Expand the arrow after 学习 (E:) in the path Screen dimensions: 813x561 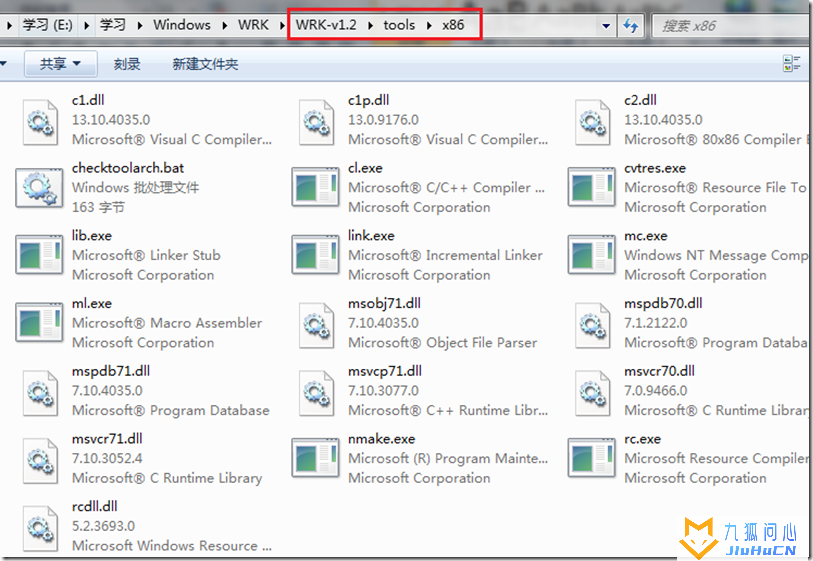pyautogui.click(x=86, y=25)
